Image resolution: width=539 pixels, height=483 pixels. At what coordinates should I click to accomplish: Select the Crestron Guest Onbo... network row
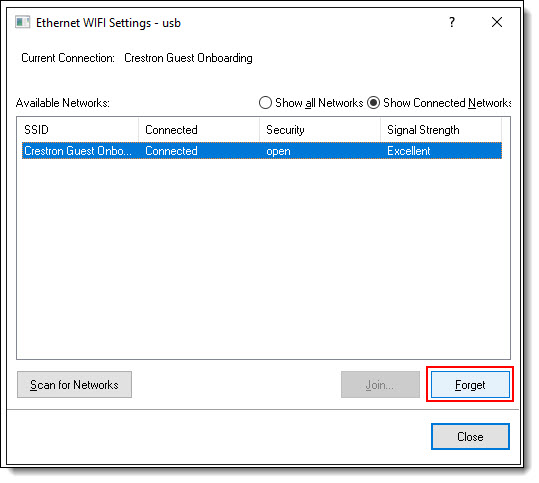click(262, 151)
